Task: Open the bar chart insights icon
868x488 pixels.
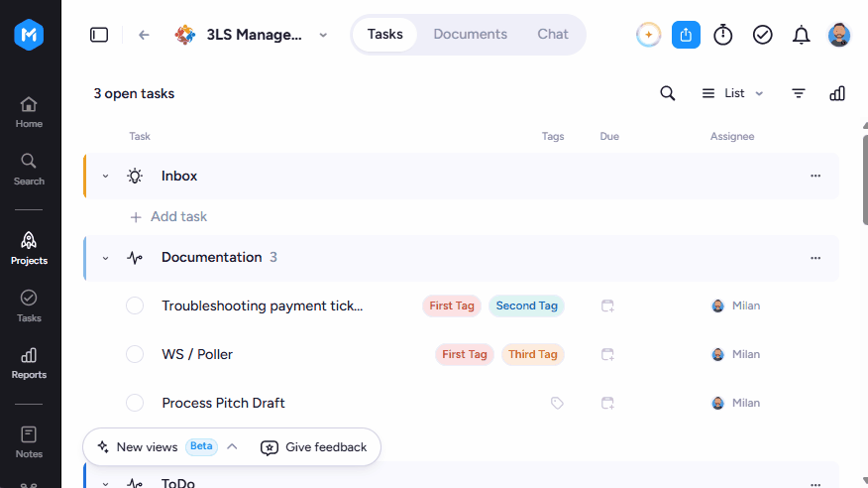Action: tap(837, 93)
